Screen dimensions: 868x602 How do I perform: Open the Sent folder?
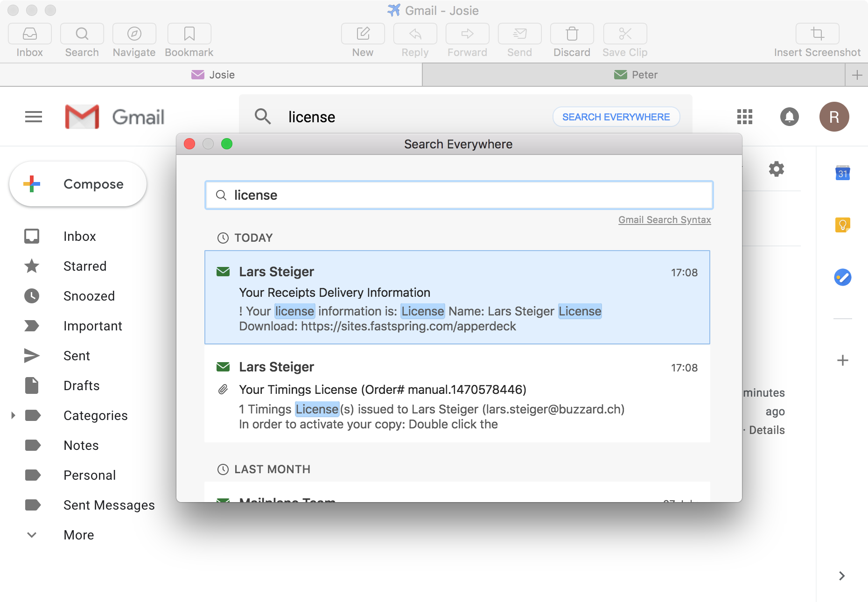(x=77, y=356)
